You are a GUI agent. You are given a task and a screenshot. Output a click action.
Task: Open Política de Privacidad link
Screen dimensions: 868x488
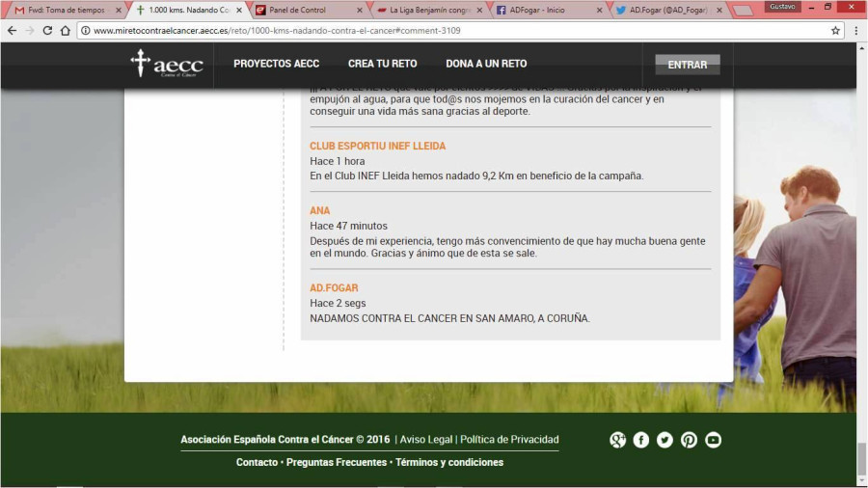pyautogui.click(x=509, y=440)
